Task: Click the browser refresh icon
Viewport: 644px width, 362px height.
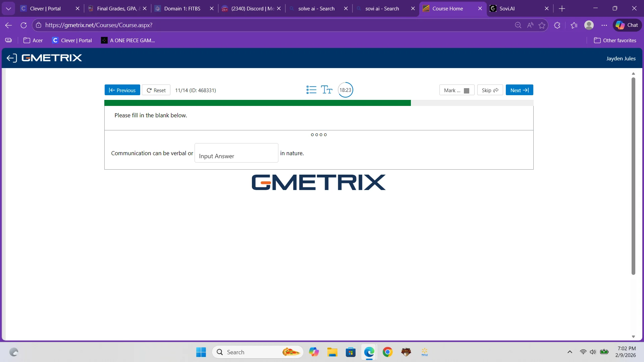Action: pos(23,25)
